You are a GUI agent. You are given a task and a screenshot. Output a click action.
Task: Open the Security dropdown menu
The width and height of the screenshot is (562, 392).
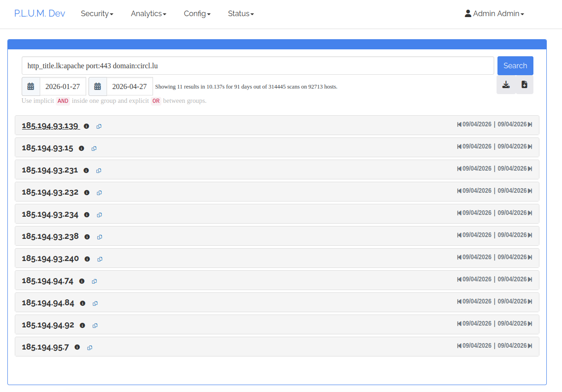point(97,14)
